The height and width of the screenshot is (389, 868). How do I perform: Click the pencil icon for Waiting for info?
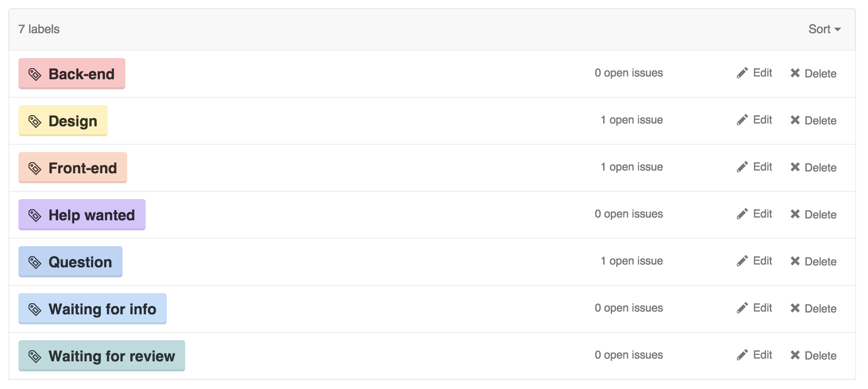pos(742,308)
